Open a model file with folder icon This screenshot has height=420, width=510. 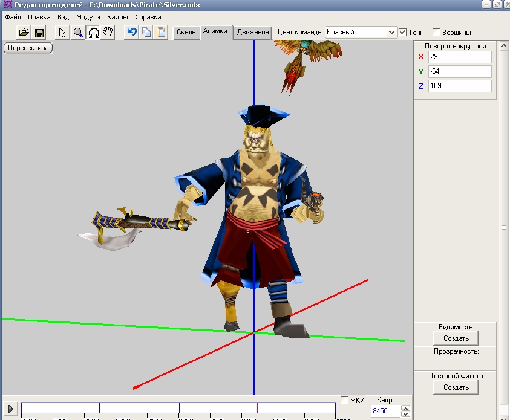24,32
